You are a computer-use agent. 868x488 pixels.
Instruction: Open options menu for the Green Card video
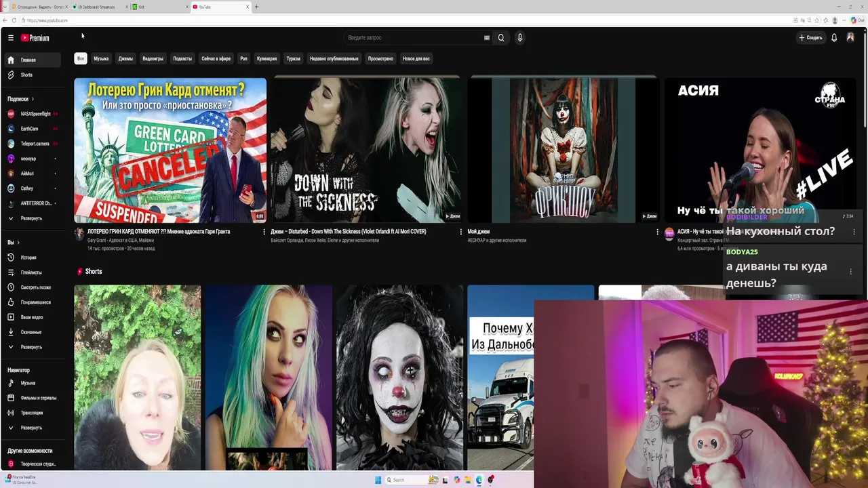[x=264, y=232]
